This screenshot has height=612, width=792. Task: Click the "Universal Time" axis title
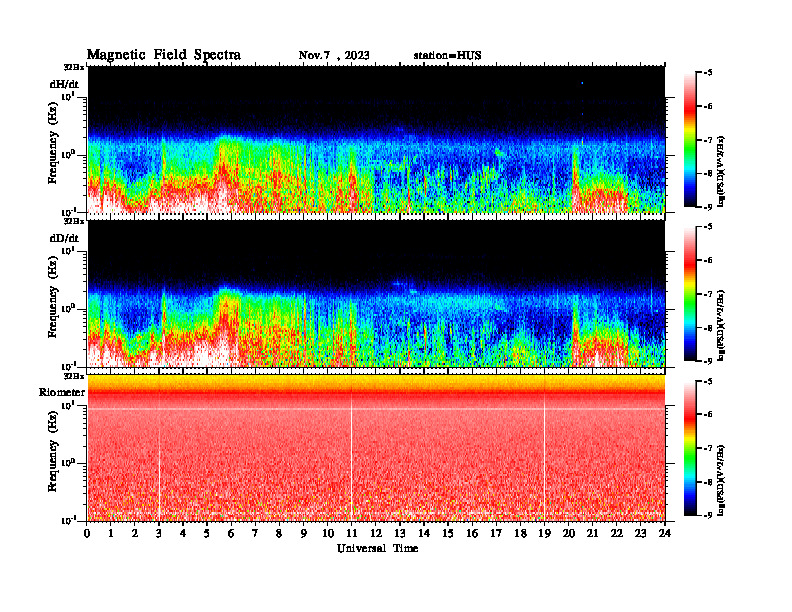click(x=377, y=548)
